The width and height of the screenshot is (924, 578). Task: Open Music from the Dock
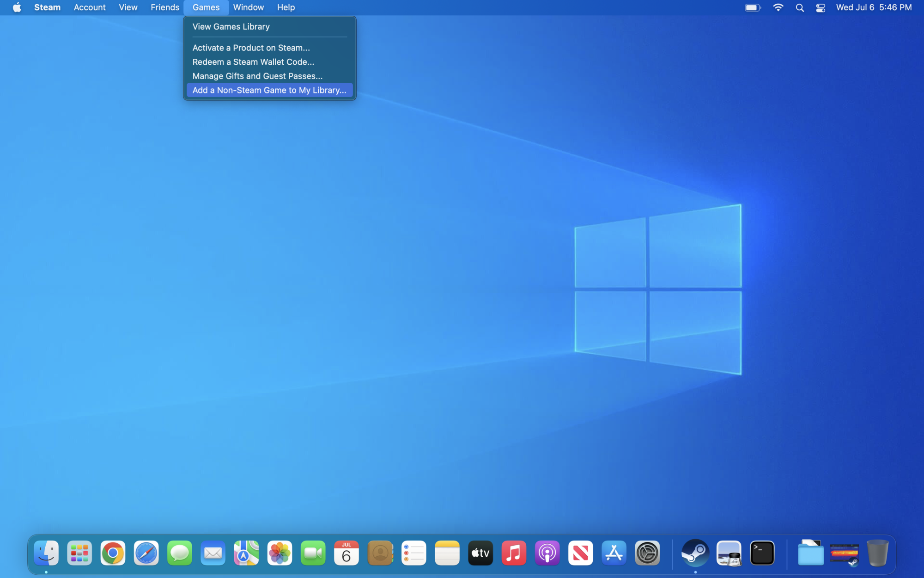pos(514,553)
